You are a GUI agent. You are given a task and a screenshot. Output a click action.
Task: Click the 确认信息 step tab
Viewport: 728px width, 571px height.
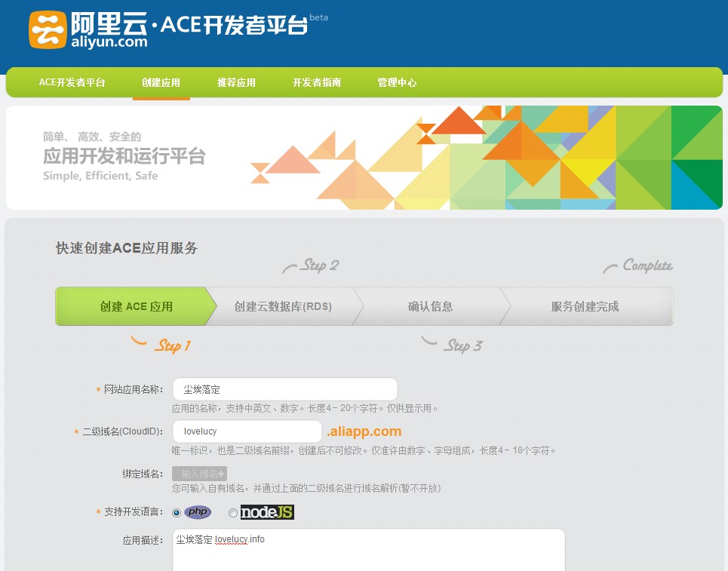click(x=431, y=306)
